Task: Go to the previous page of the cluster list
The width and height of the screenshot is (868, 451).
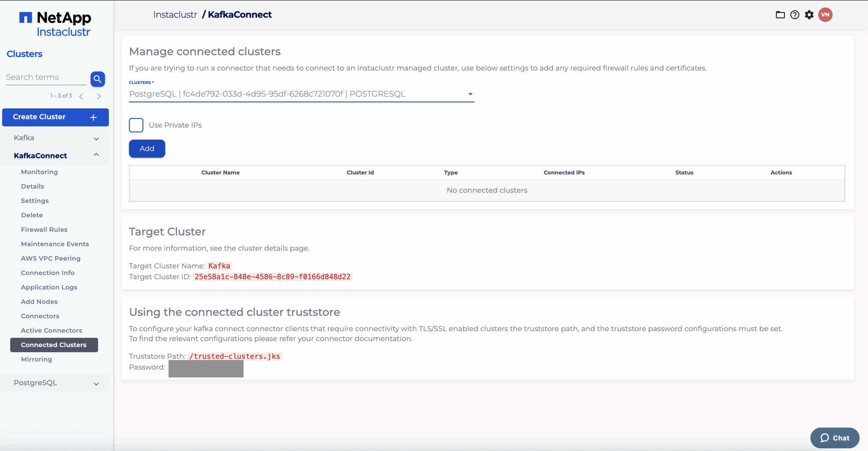Action: [81, 96]
